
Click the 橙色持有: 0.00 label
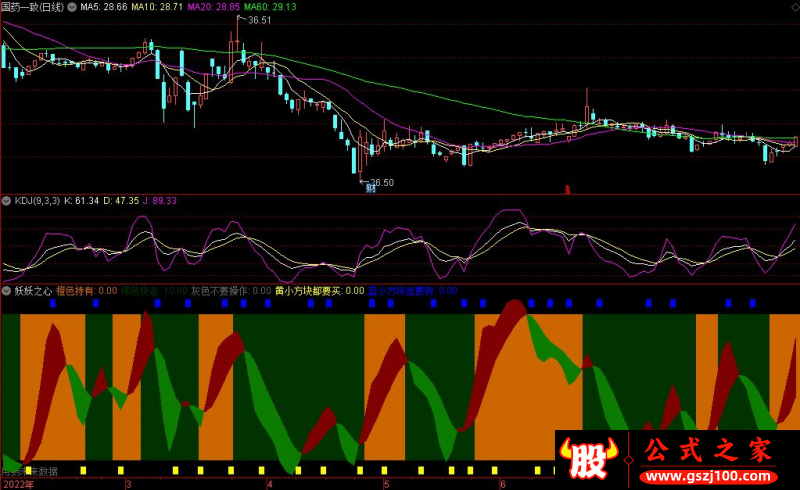[87, 291]
